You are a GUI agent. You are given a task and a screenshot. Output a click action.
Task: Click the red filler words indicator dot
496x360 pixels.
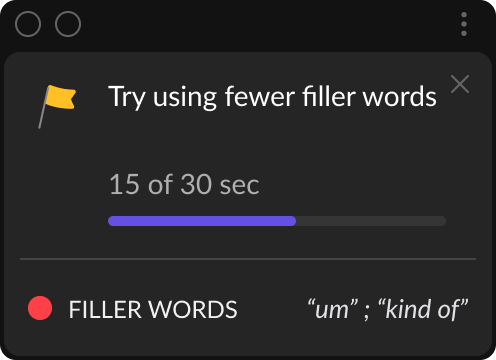point(40,308)
